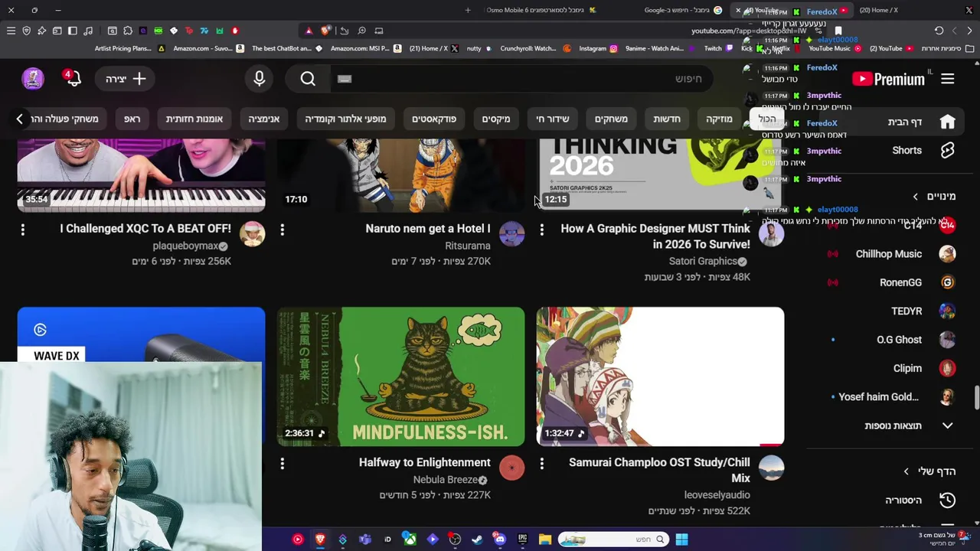Select the שידור חי filter chip
The image size is (980, 551).
point(552,119)
